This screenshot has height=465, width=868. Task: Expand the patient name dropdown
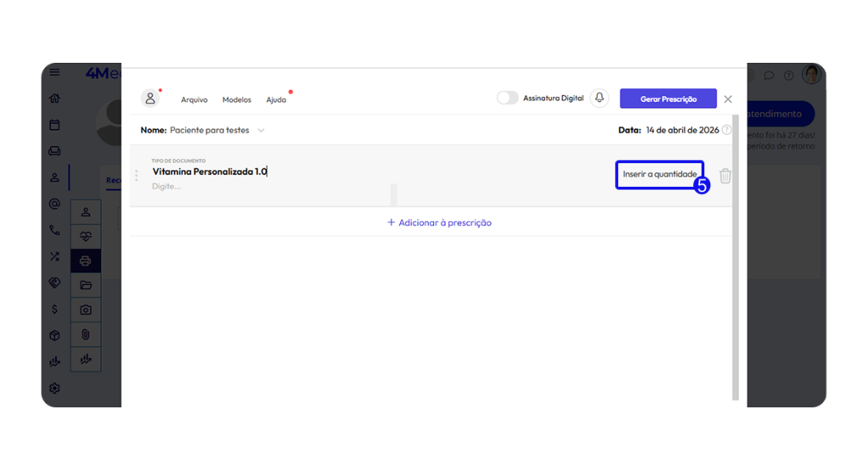click(x=261, y=131)
